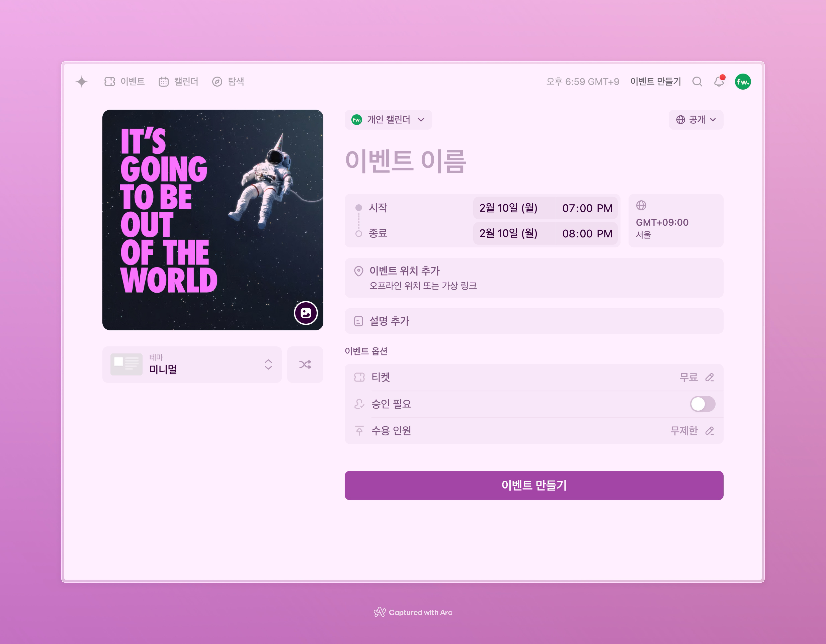Click the change cover image icon
Image resolution: width=826 pixels, height=644 pixels.
[306, 313]
